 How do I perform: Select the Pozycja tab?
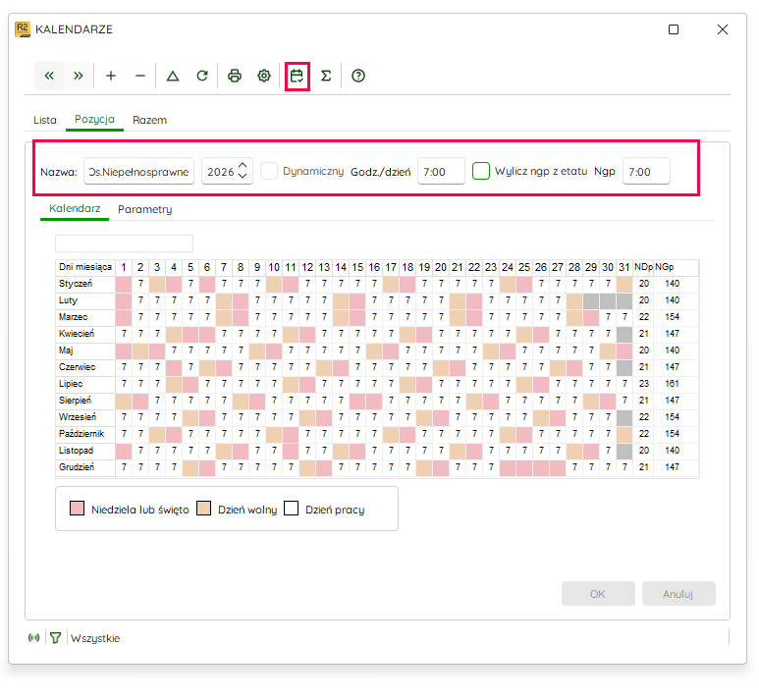[94, 119]
